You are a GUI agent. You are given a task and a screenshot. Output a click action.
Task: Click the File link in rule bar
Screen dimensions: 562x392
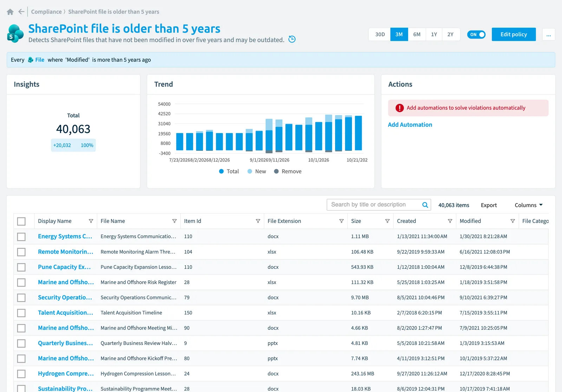[x=40, y=60]
